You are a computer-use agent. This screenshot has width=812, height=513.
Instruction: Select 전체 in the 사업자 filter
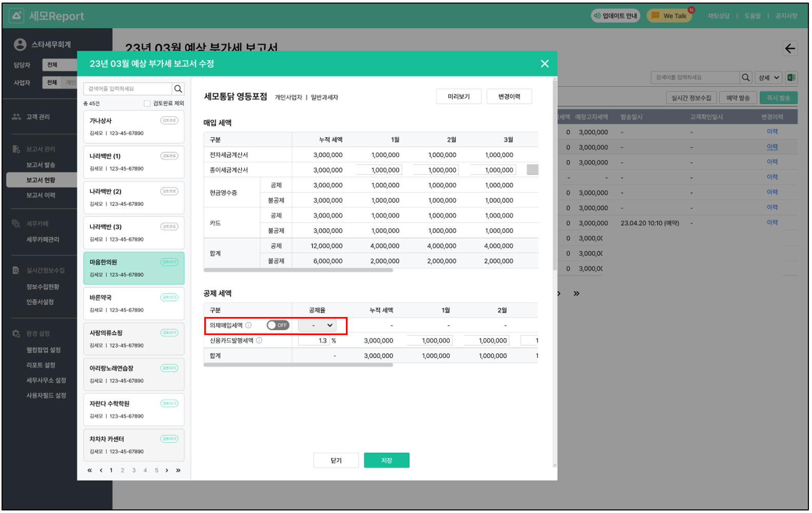tap(52, 83)
